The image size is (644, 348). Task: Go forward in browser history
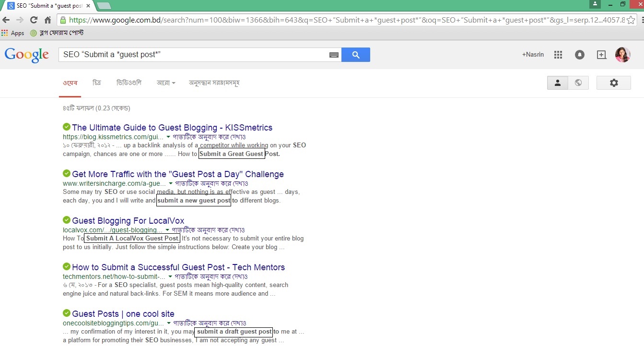(20, 20)
